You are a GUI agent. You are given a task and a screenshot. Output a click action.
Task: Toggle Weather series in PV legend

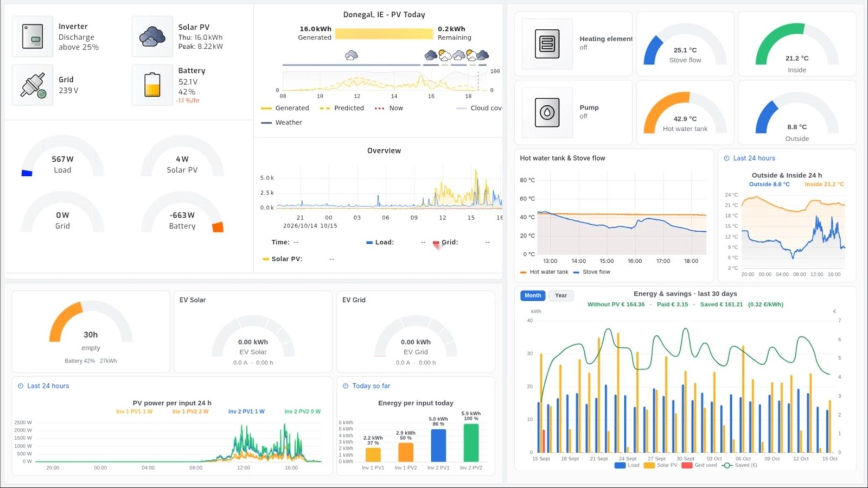click(x=282, y=122)
